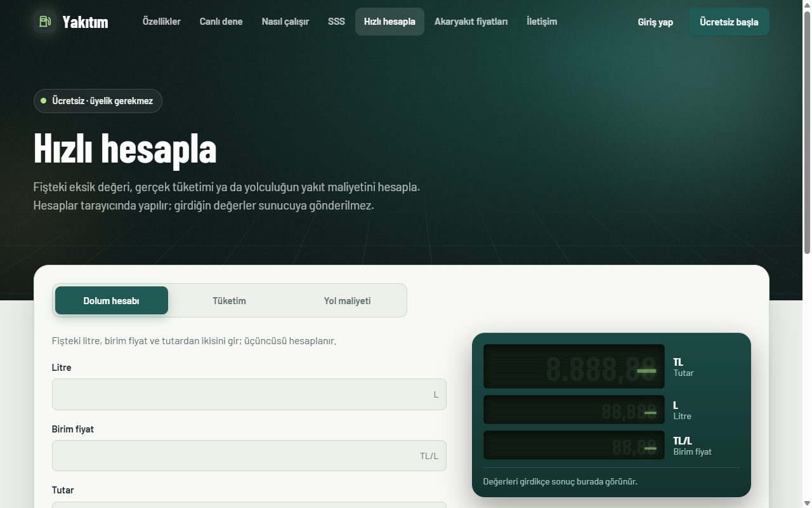This screenshot has height=508, width=812.
Task: Open the Nasıl çalışır menu item
Action: [x=285, y=22]
